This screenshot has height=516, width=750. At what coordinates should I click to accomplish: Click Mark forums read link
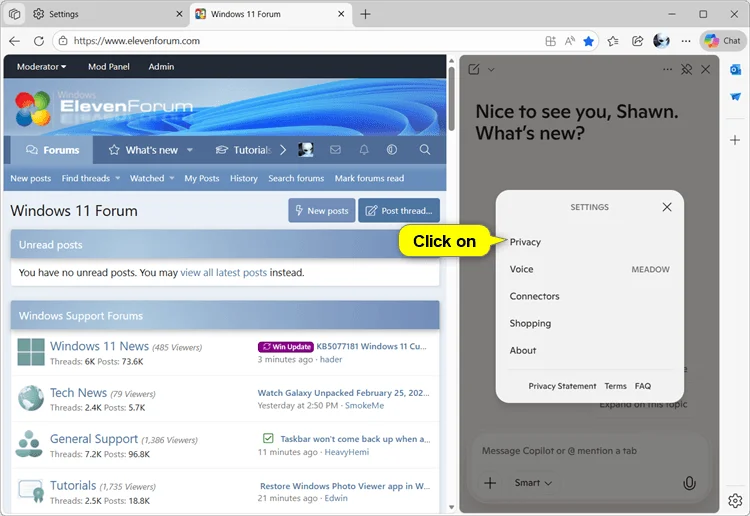pos(369,178)
